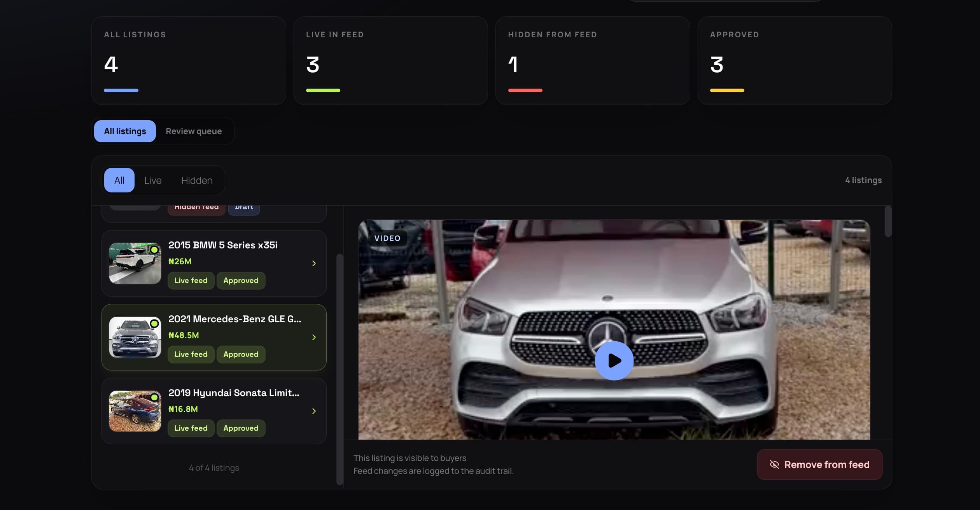Select the 2015 BMW 5 Series x35i title
This screenshot has width=980, height=510.
click(223, 245)
